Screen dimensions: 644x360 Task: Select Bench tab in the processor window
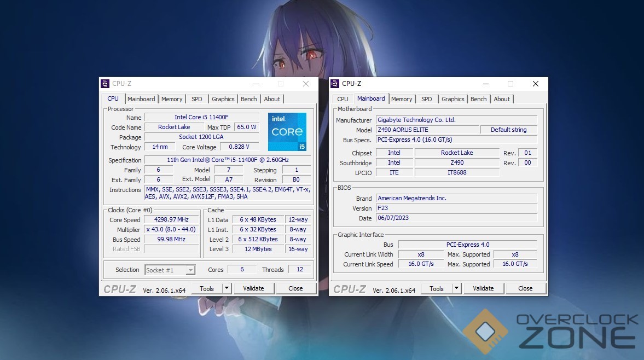click(249, 99)
